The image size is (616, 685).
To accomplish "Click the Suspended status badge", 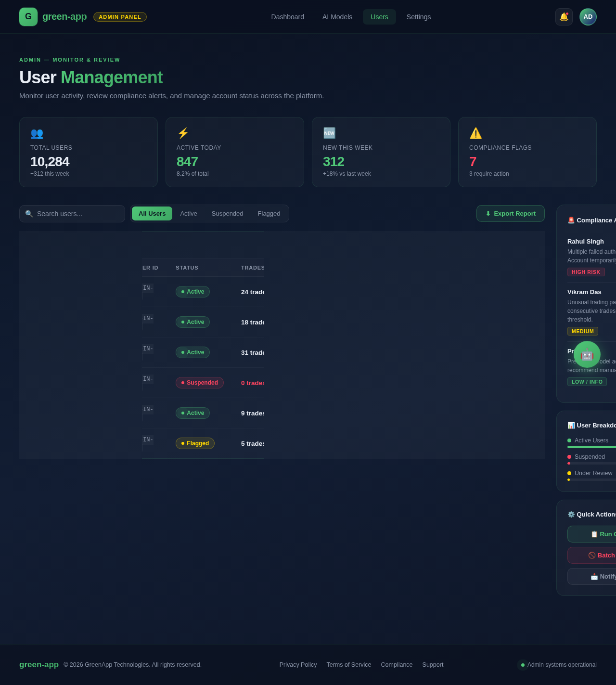I will pyautogui.click(x=200, y=383).
